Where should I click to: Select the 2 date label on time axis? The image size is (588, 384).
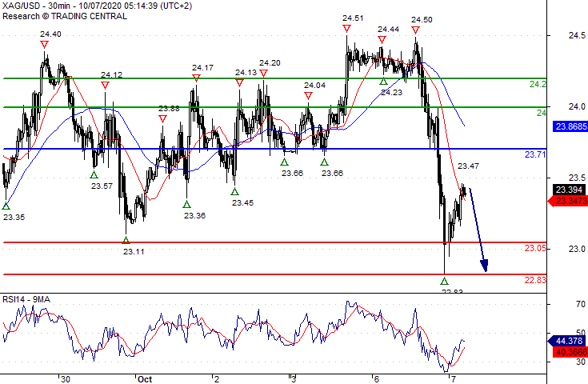point(217,379)
